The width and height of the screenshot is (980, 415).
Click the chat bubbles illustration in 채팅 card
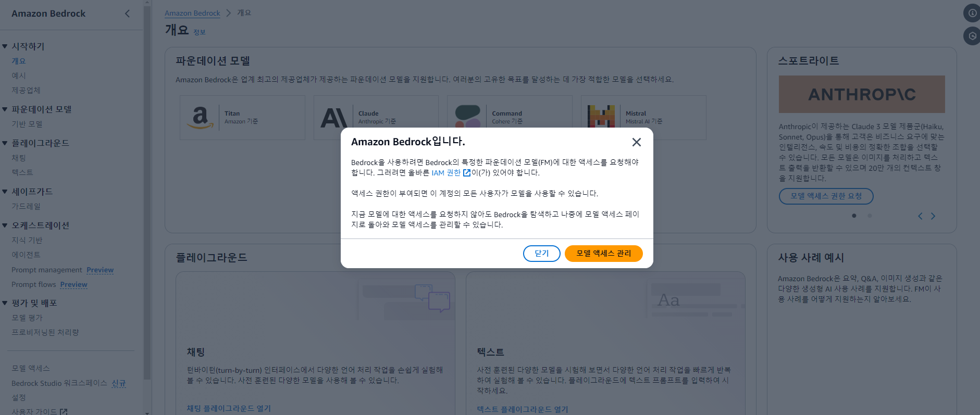point(432,298)
